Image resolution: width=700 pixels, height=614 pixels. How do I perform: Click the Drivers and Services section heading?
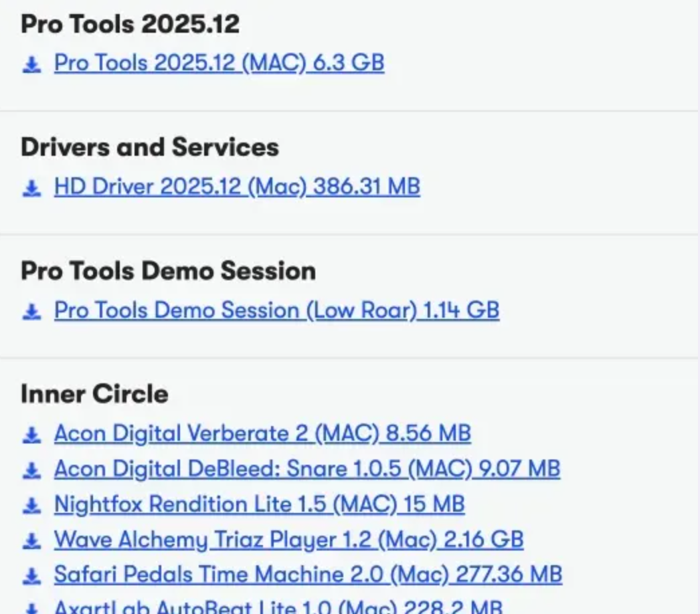pos(150,147)
